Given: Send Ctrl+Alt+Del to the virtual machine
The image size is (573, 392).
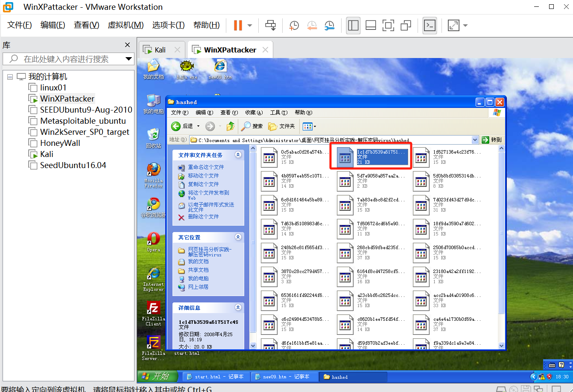Looking at the screenshot, I should pyautogui.click(x=271, y=26).
